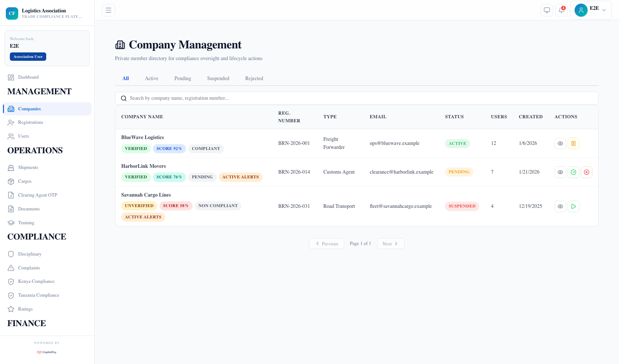Reject HarborLink Movers with red X icon

[587, 172]
